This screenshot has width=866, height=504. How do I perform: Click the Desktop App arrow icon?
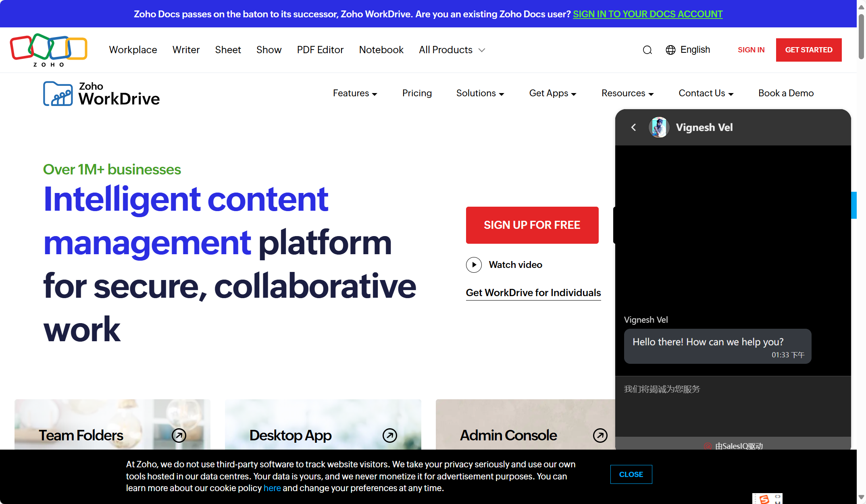tap(390, 435)
